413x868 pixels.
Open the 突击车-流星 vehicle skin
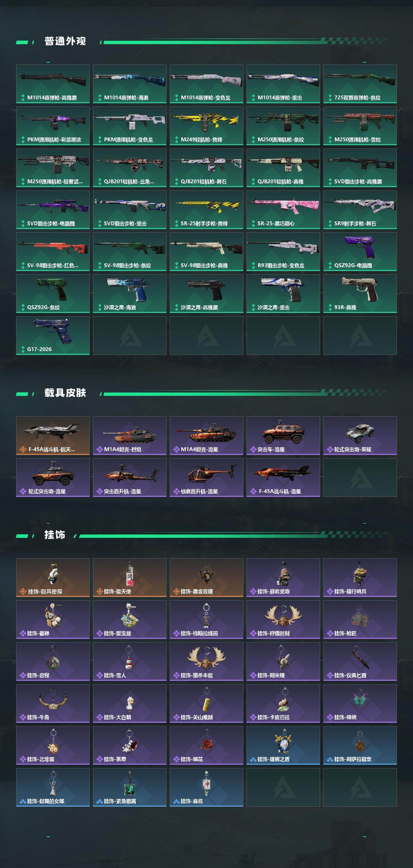click(x=283, y=435)
